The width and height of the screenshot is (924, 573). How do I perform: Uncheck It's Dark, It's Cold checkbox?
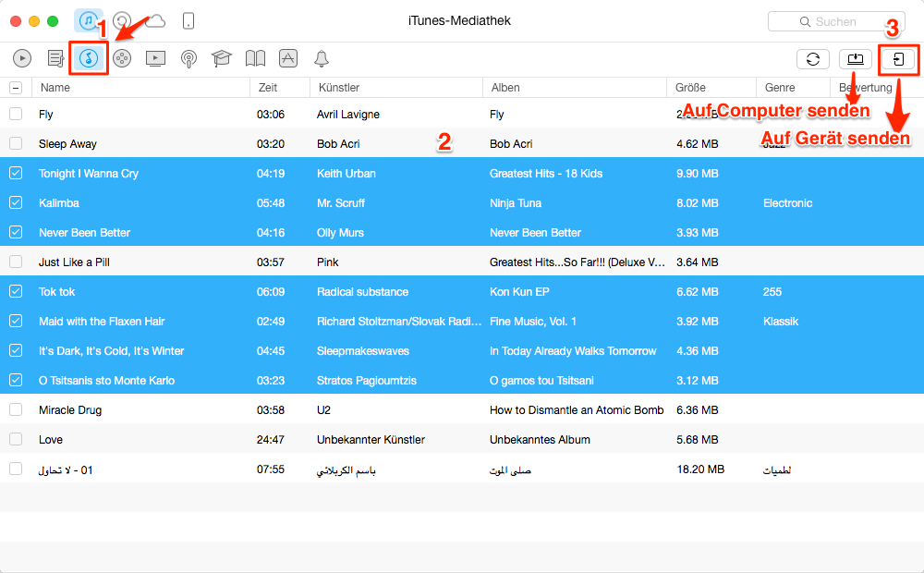pyautogui.click(x=16, y=350)
